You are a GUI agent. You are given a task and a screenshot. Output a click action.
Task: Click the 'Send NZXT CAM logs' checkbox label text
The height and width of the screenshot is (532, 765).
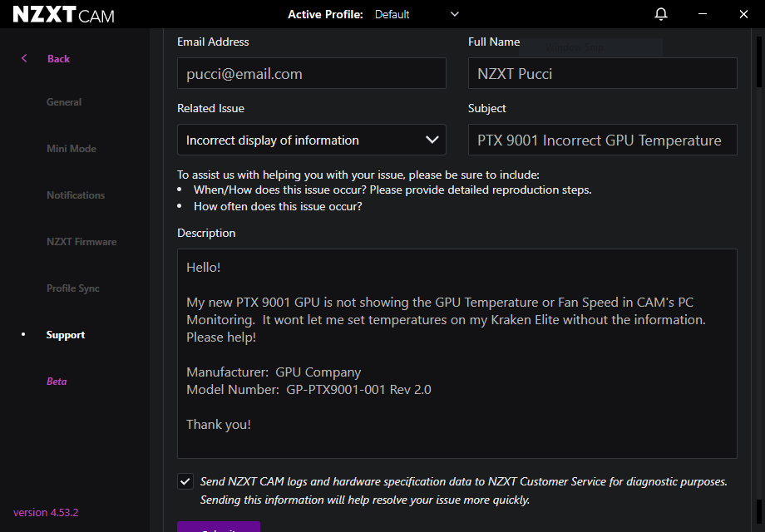(463, 490)
